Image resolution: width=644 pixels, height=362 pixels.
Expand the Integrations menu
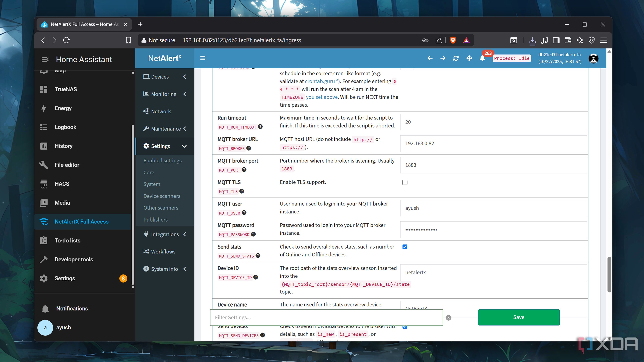165,234
